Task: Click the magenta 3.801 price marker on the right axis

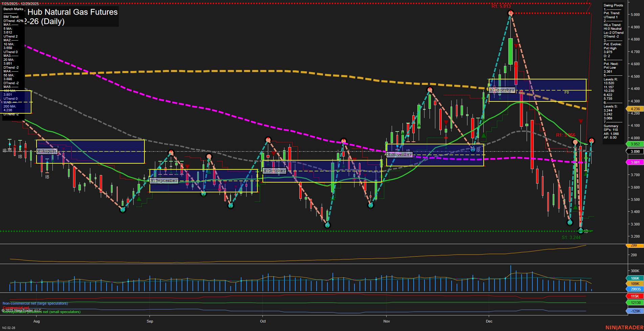Action: tap(635, 162)
